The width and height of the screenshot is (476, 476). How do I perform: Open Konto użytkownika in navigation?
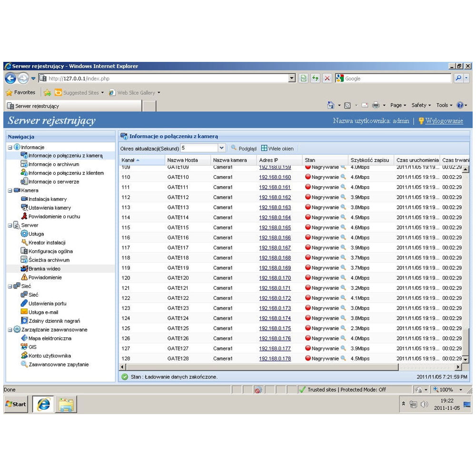(50, 356)
